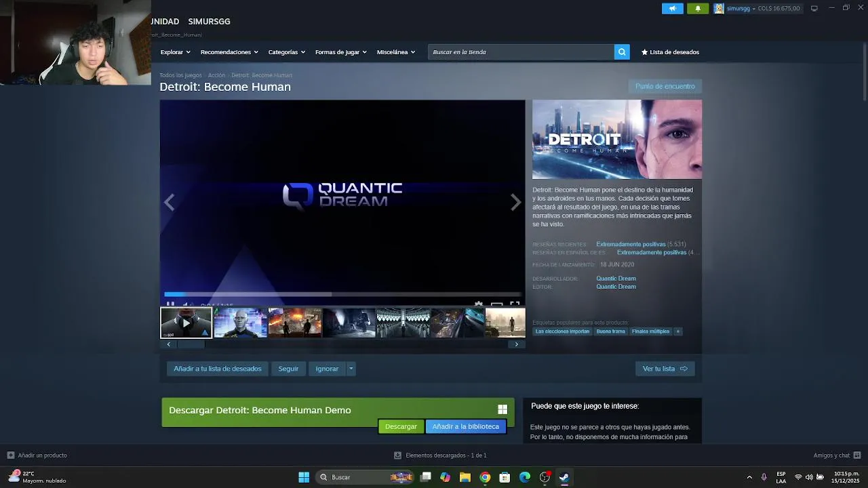Click the simursgg profile avatar
Viewport: 868px width, 488px height.
(x=719, y=8)
